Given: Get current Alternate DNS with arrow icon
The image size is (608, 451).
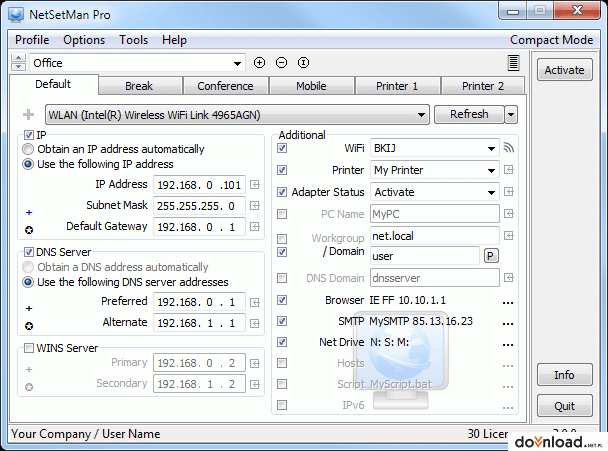Looking at the screenshot, I should [x=255, y=323].
